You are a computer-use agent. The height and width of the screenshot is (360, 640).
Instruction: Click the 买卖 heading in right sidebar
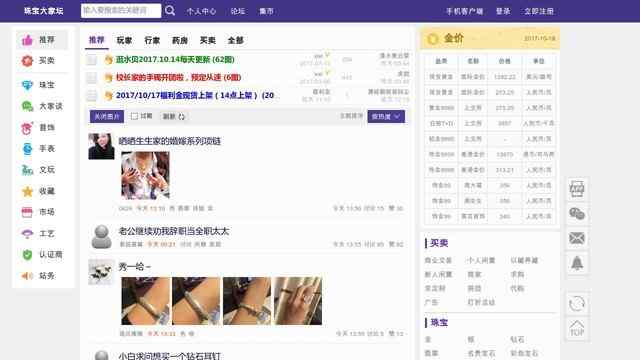coord(439,243)
